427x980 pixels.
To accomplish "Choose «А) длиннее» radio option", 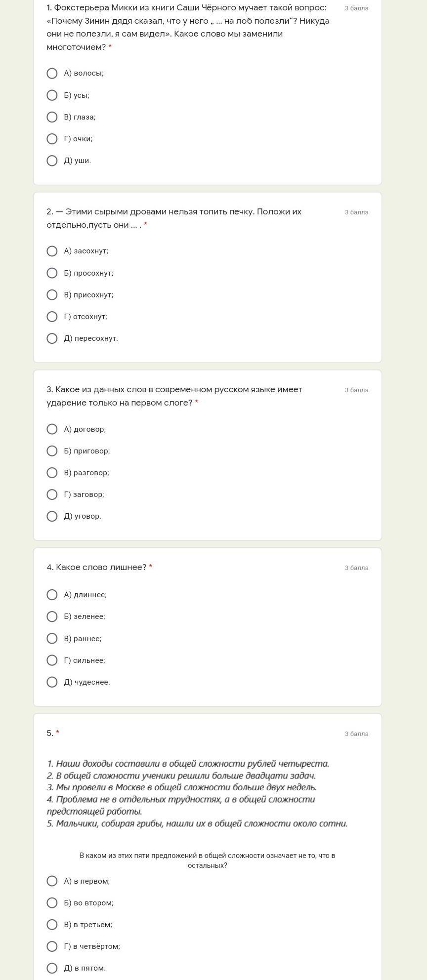I will tap(52, 595).
